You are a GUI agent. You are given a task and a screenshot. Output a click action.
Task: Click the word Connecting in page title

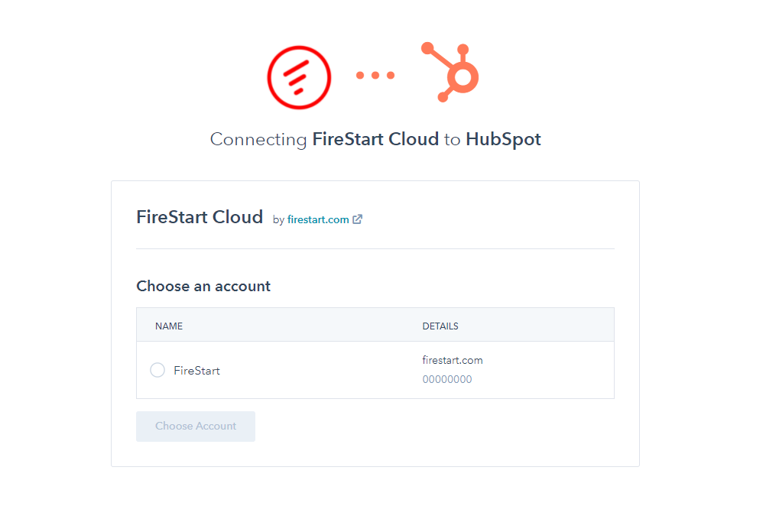[258, 140]
